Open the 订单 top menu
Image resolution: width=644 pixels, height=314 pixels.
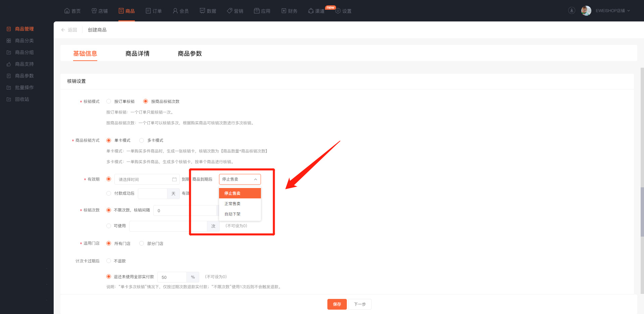(154, 11)
